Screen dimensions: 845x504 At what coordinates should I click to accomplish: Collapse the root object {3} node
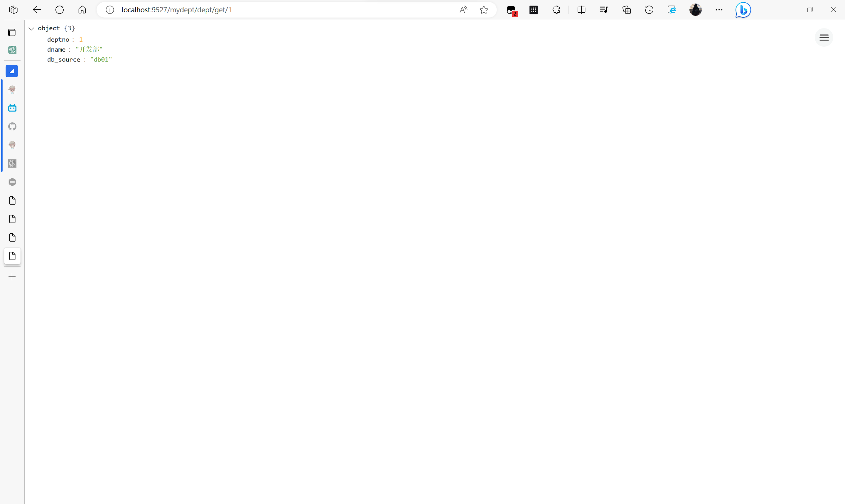pyautogui.click(x=32, y=28)
